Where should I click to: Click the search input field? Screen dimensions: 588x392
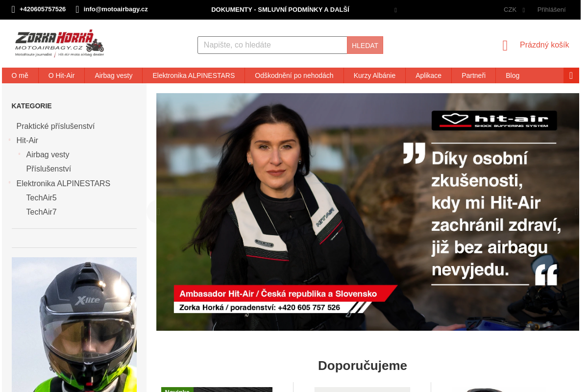click(272, 45)
